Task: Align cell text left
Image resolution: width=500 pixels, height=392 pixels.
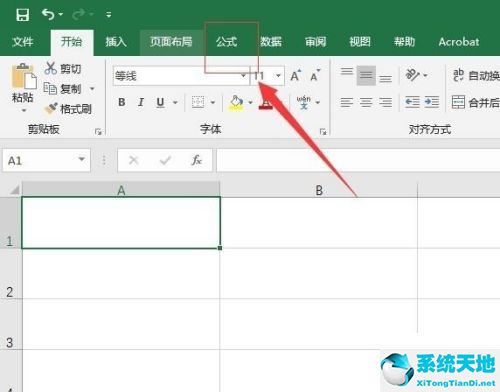Action: click(347, 102)
